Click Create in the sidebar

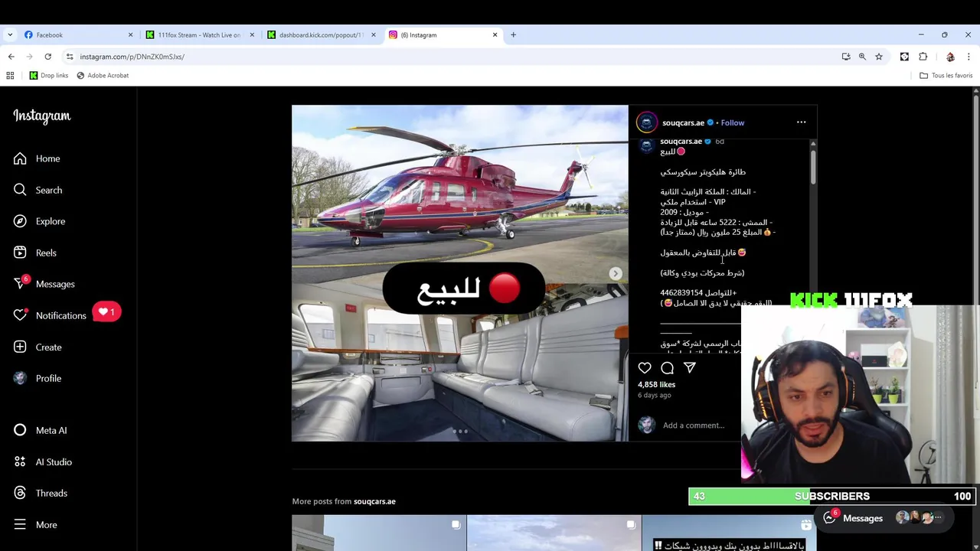tap(38, 347)
